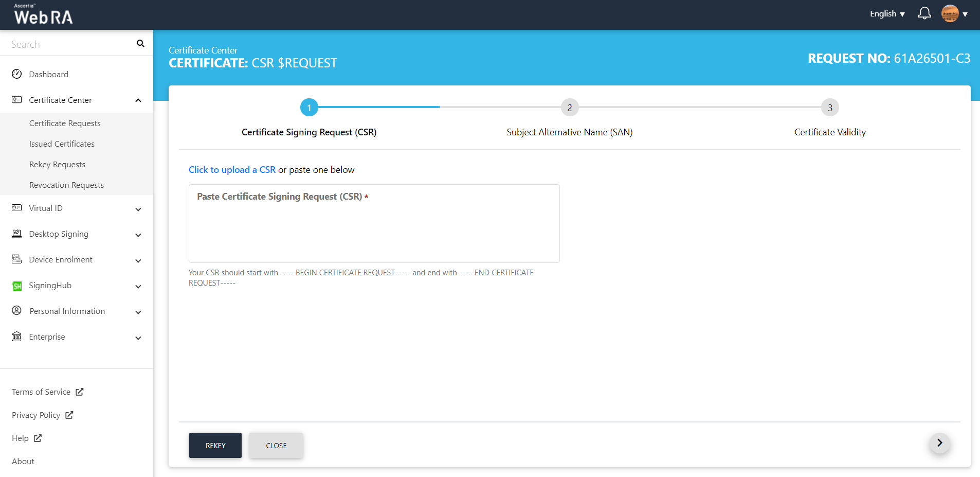980x477 pixels.
Task: Open Rekey Requests page
Action: click(x=57, y=165)
